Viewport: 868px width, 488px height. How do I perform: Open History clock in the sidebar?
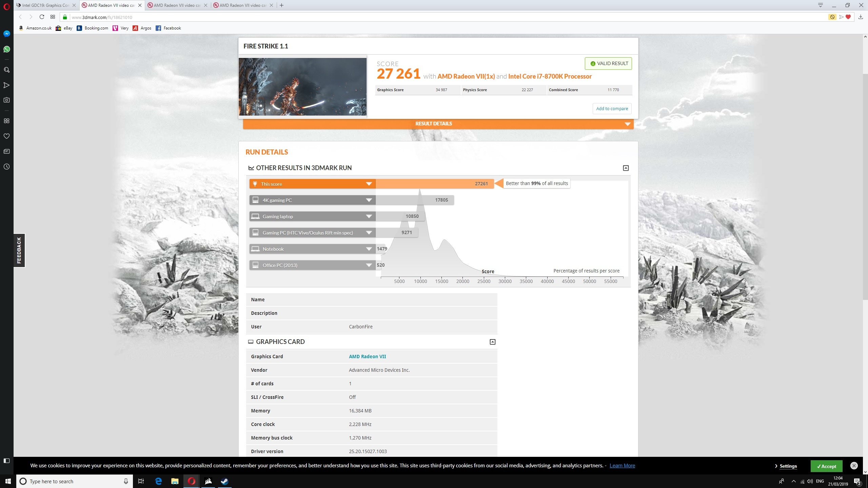click(x=6, y=167)
